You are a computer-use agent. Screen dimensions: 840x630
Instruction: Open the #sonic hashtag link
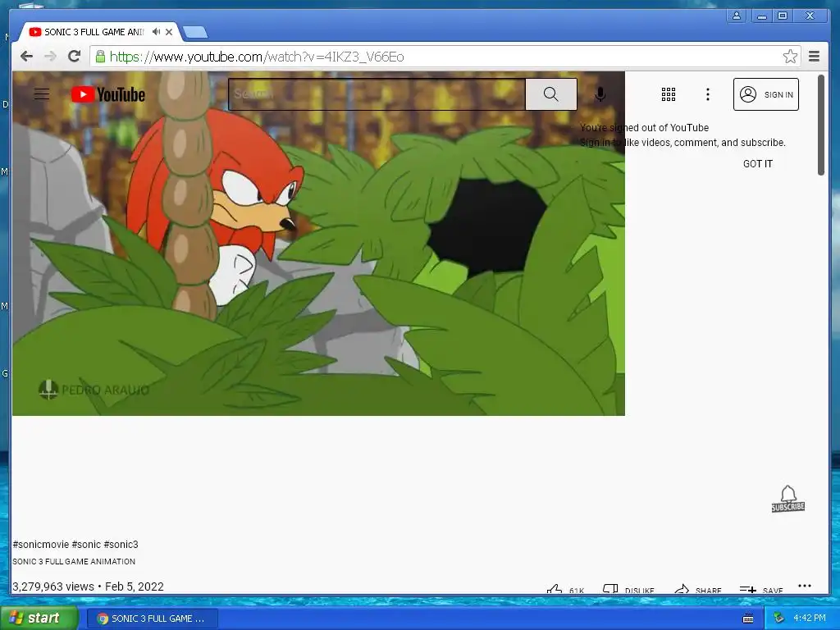(x=86, y=545)
